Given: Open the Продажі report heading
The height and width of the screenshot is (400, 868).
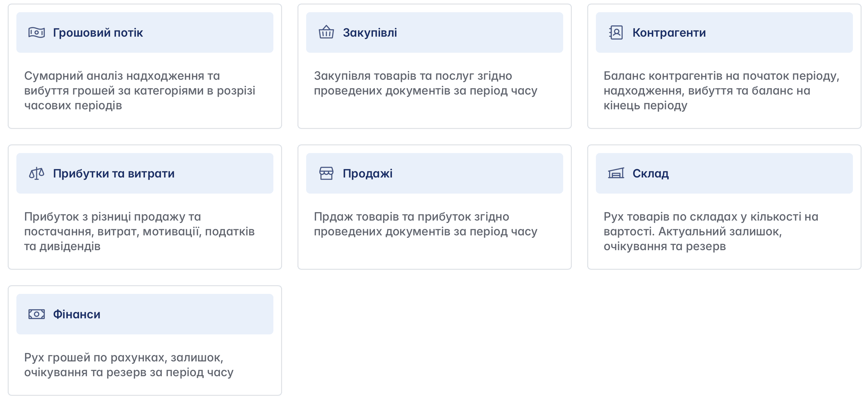Looking at the screenshot, I should point(367,173).
